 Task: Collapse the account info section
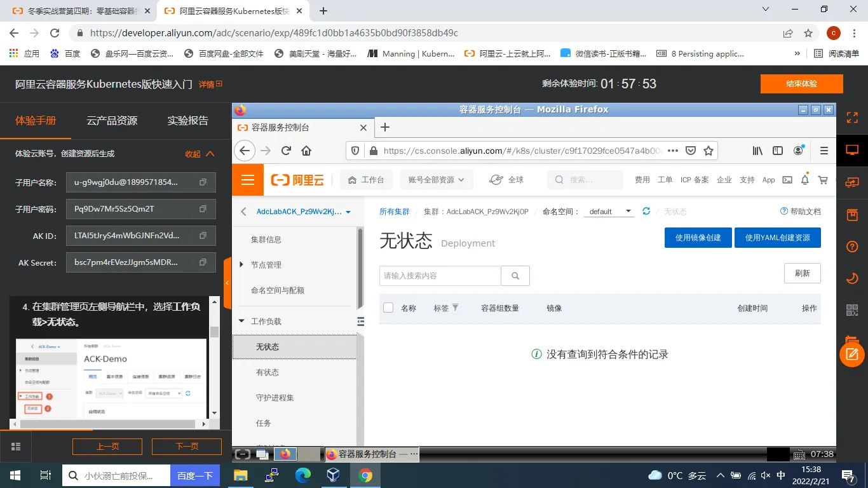200,154
